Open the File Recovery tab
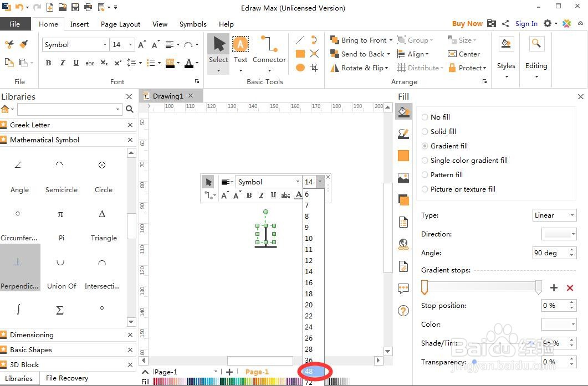The height and width of the screenshot is (386, 588). [x=67, y=378]
